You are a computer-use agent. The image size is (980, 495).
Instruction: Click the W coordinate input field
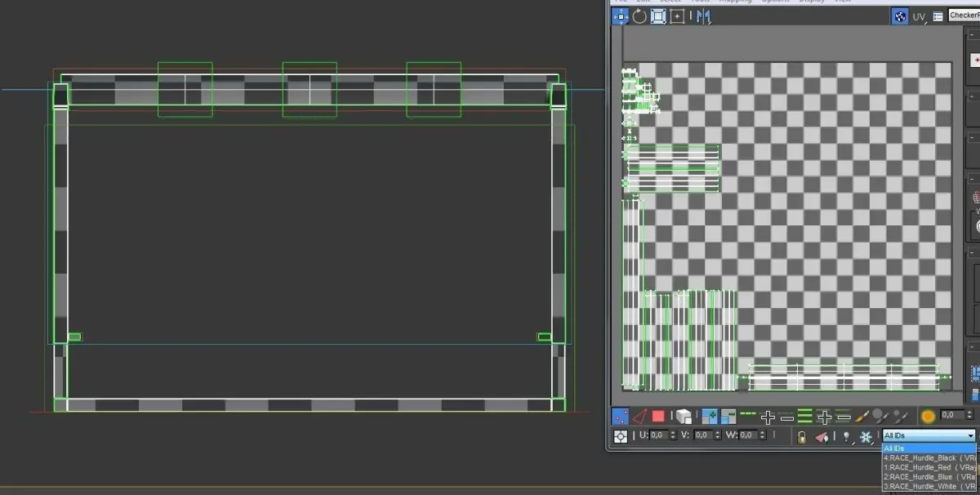749,435
